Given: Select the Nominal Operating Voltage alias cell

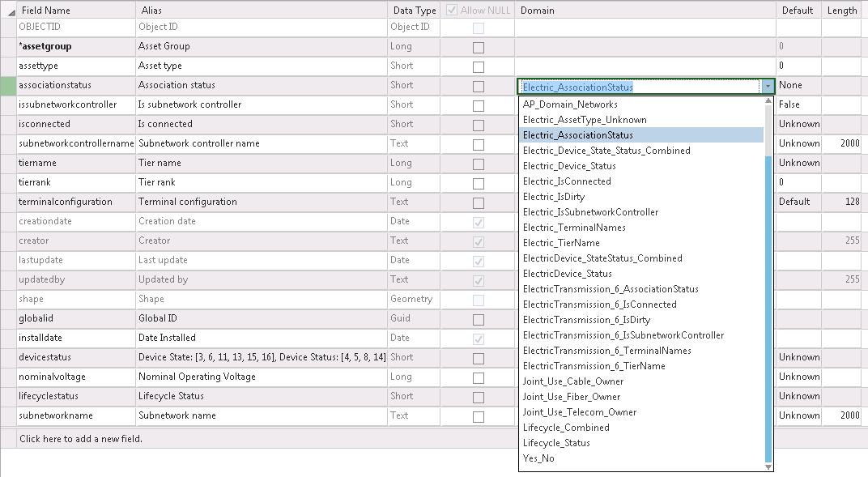Looking at the screenshot, I should (262, 377).
